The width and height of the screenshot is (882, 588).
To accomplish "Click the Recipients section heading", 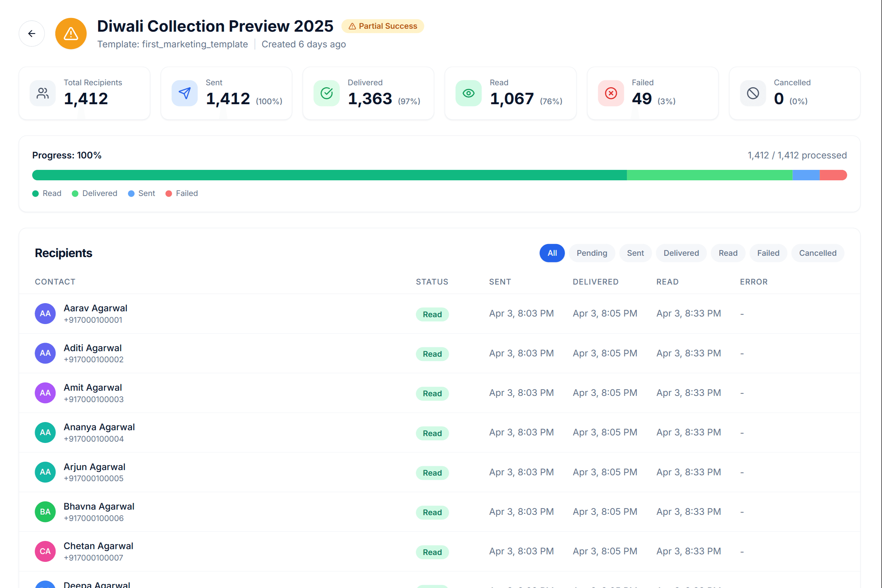I will [x=63, y=253].
